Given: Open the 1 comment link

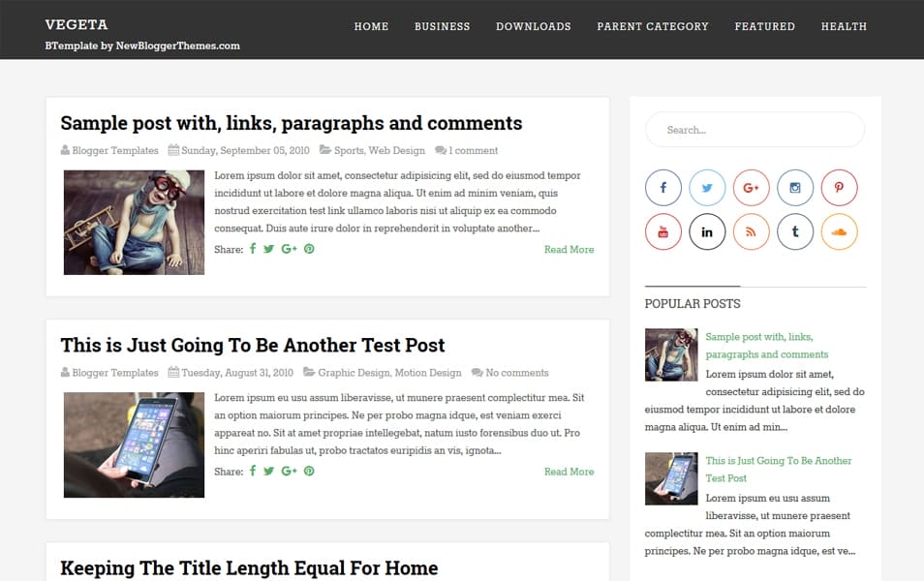Looking at the screenshot, I should pos(472,150).
